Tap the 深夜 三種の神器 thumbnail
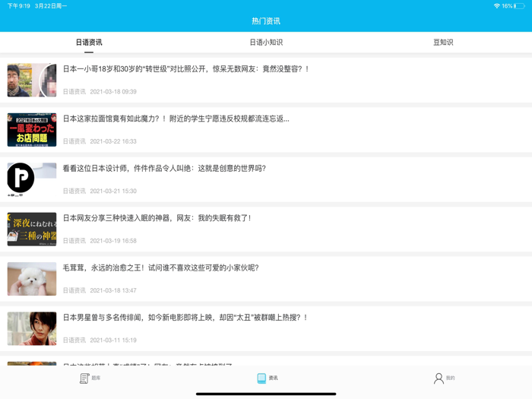Screen dimensions: 532x399 [x=32, y=229]
